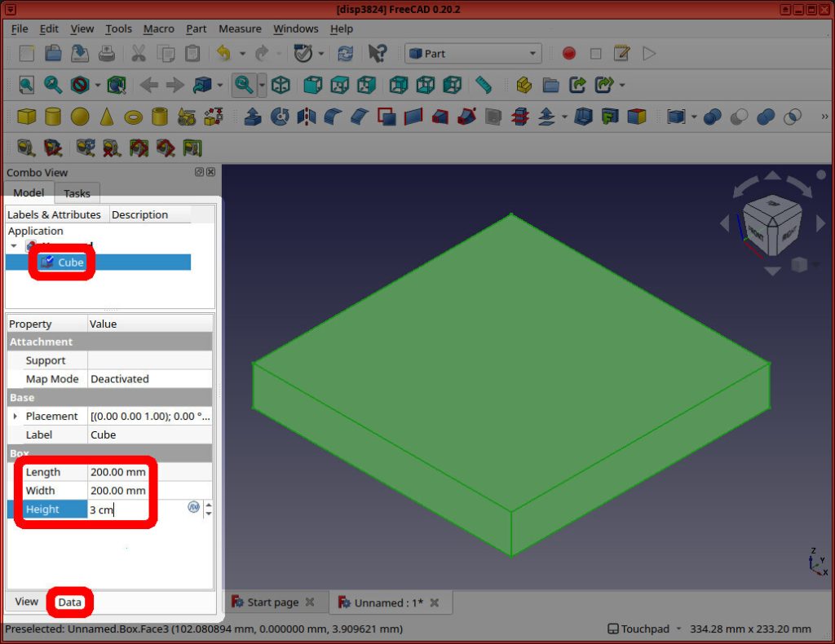Select the Extrude tool
The width and height of the screenshot is (835, 644).
pos(252,117)
